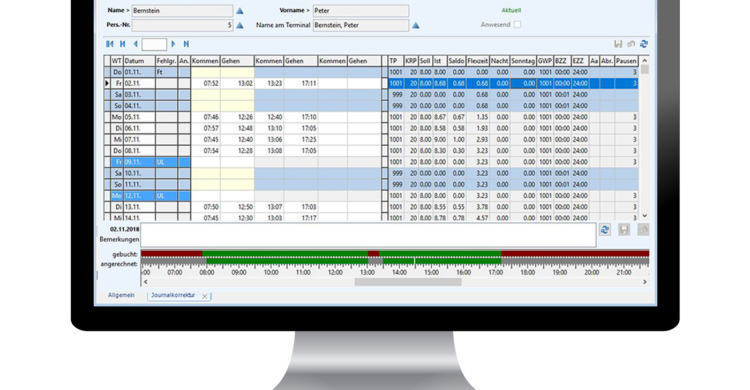Screen dimensions: 750x390
Task: Switch to the Allgemein tab
Action: [x=121, y=295]
